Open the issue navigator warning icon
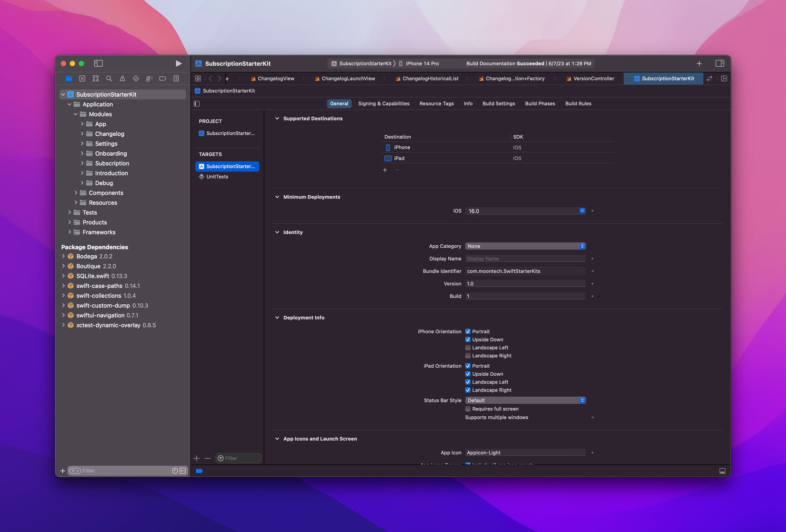This screenshot has height=532, width=786. coord(122,79)
